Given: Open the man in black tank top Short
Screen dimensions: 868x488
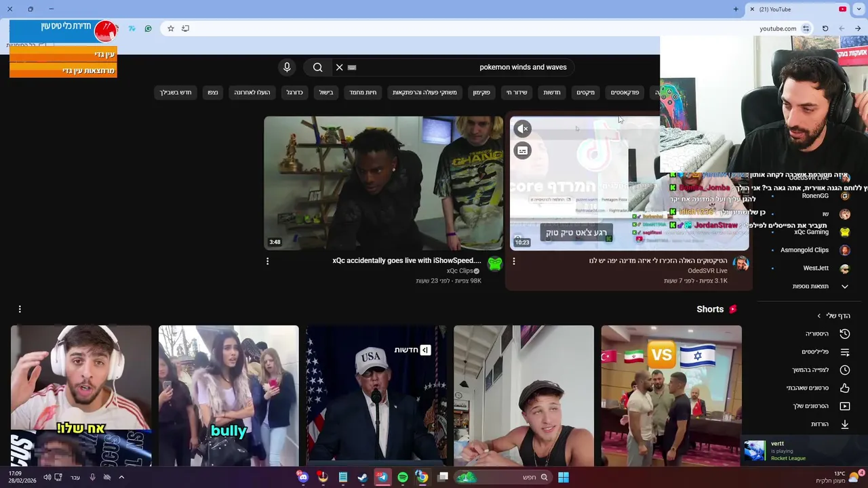Looking at the screenshot, I should pyautogui.click(x=524, y=396).
